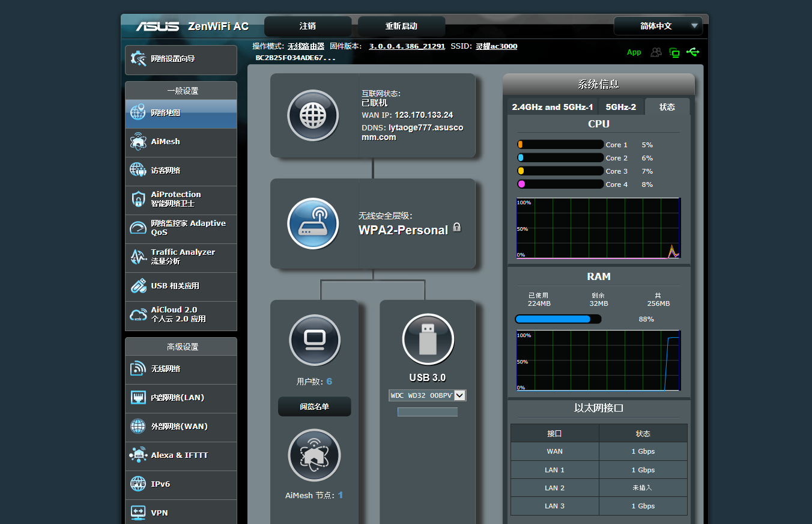Click the 内部网络(LAN) sidebar icon
This screenshot has width=812, height=524.
point(138,398)
